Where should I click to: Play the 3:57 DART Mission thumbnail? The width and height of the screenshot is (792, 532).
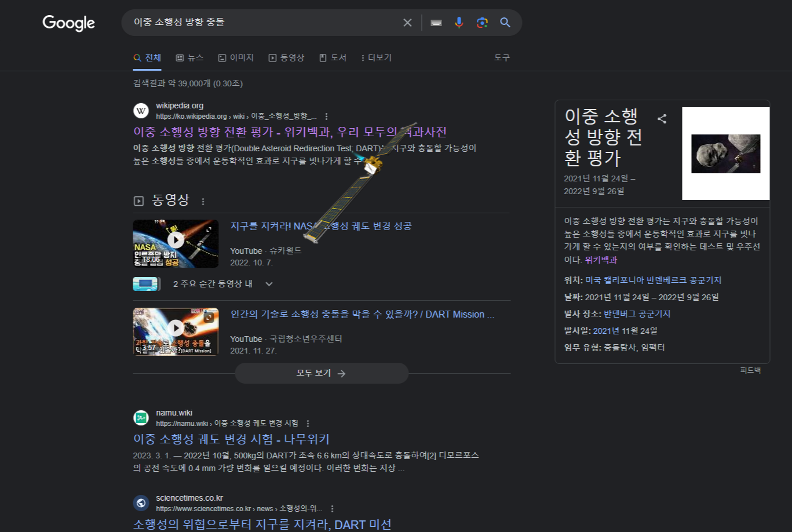(176, 331)
